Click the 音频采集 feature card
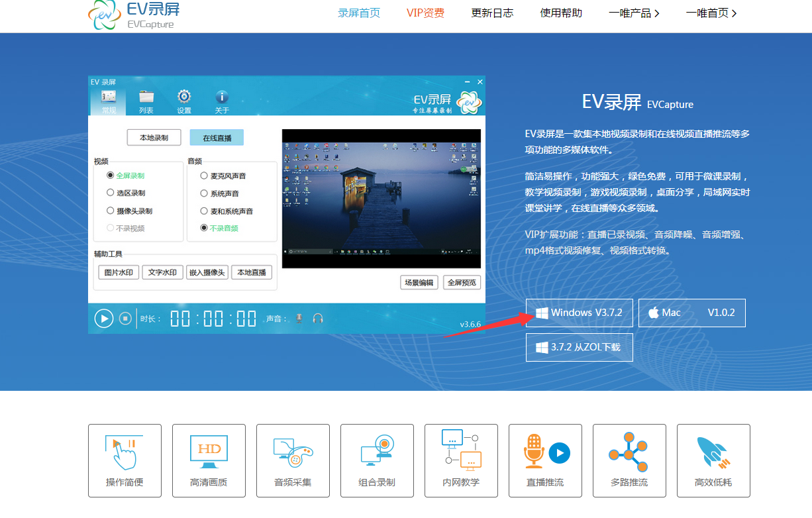This screenshot has height=518, width=812. (293, 460)
